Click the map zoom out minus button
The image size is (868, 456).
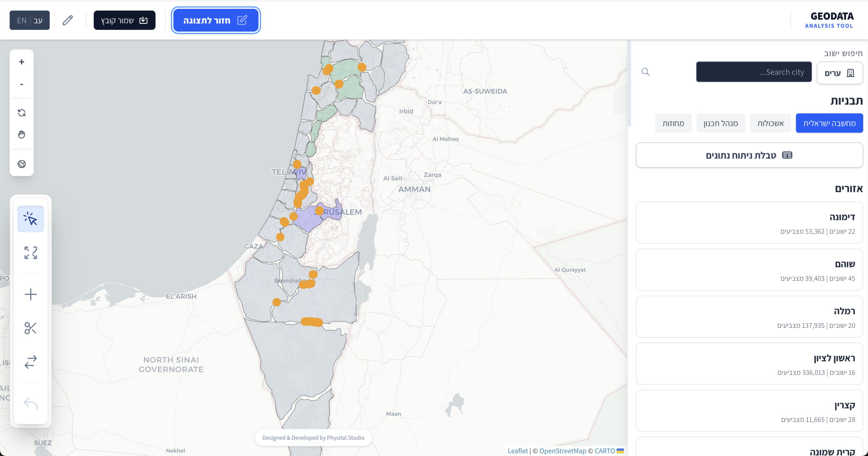pyautogui.click(x=22, y=84)
